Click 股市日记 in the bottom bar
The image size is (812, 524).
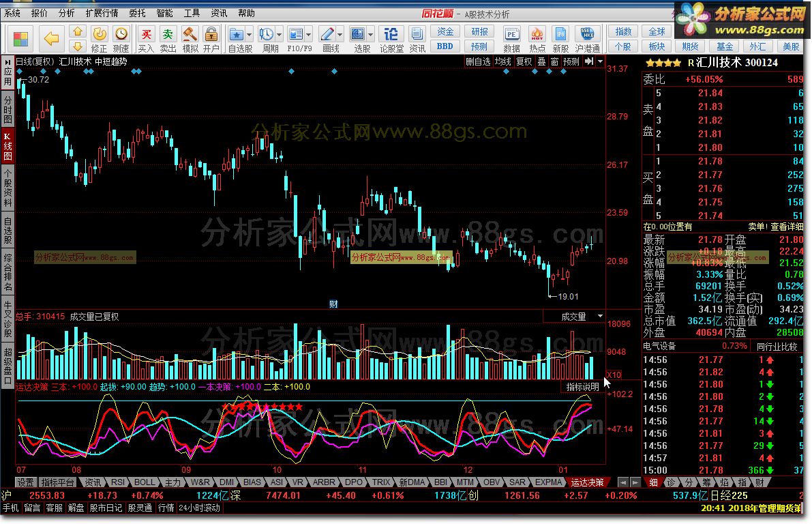pyautogui.click(x=106, y=508)
